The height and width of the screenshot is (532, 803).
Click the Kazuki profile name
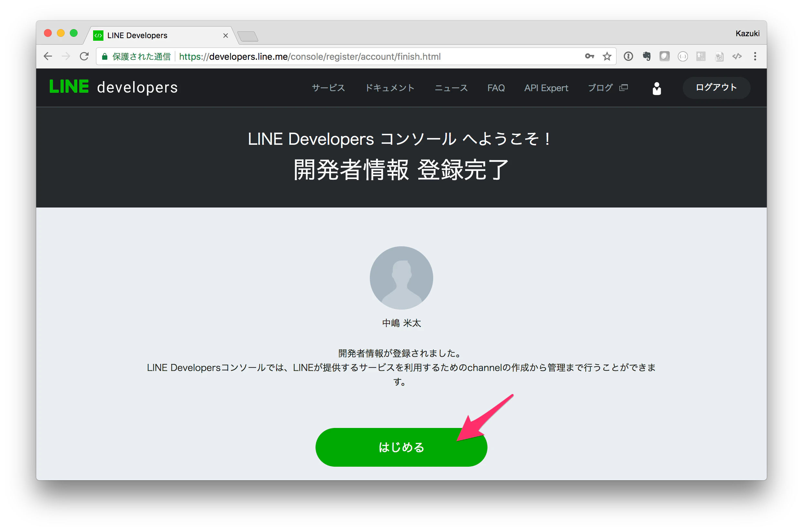(x=747, y=34)
